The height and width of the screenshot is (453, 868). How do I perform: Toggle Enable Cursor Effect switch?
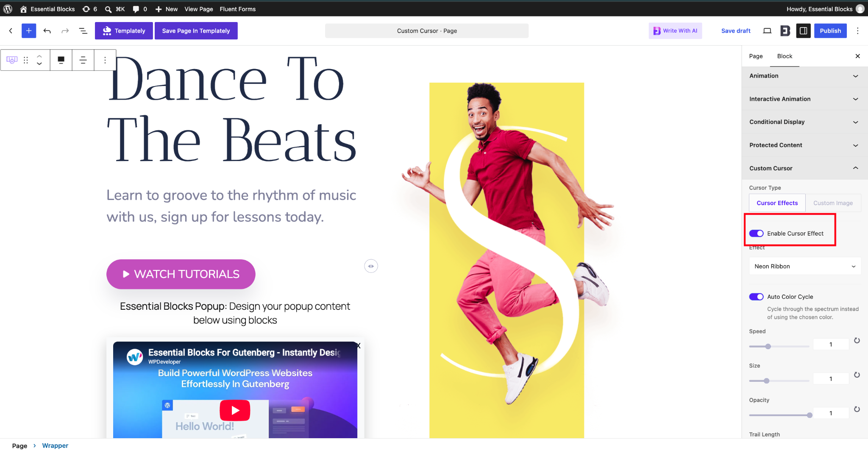(x=756, y=233)
